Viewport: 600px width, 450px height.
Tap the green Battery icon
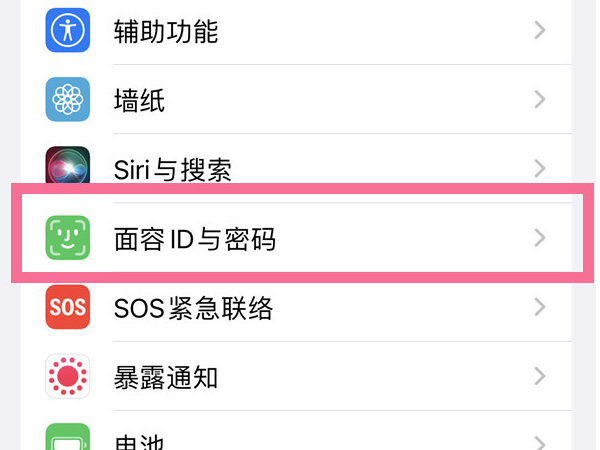click(68, 438)
